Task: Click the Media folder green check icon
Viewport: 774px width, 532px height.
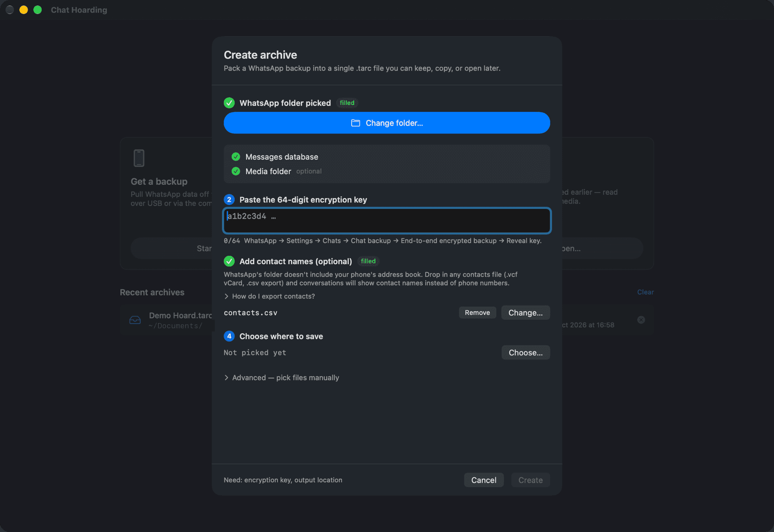Action: click(x=236, y=171)
